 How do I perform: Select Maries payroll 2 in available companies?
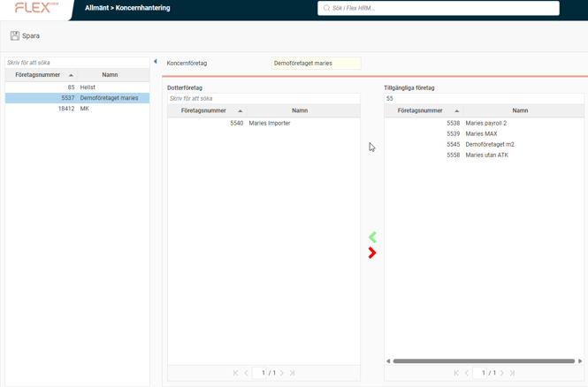pyautogui.click(x=485, y=123)
